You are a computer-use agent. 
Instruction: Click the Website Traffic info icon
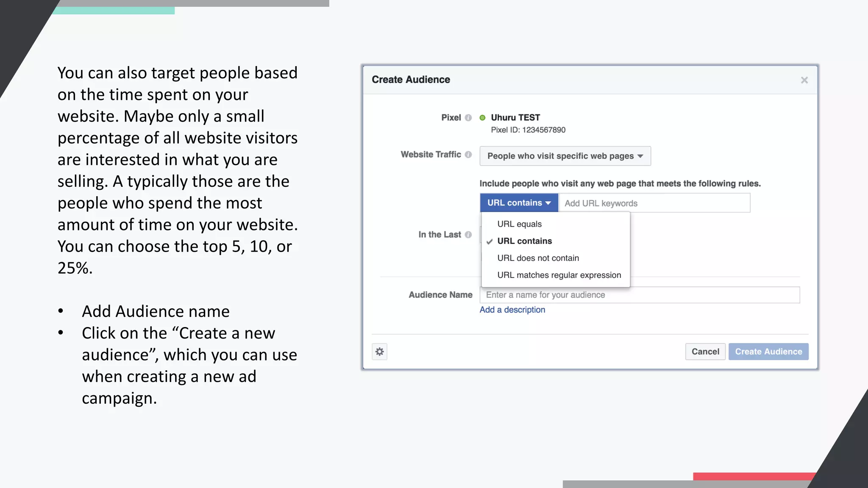[x=468, y=155]
